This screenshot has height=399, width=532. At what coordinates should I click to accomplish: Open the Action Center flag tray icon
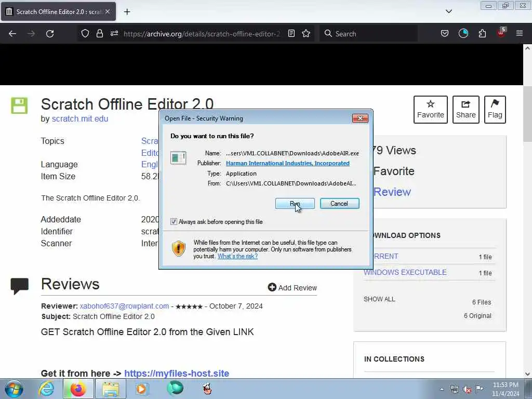pyautogui.click(x=479, y=389)
